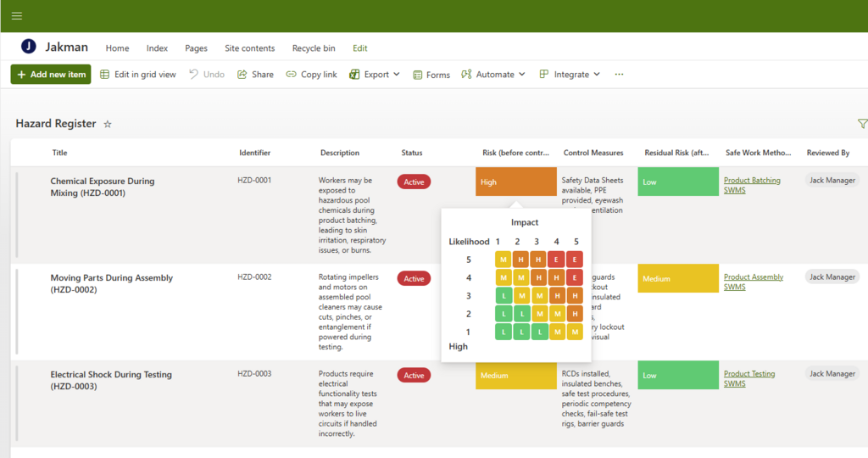
Task: Click the Undo command
Action: click(x=207, y=75)
